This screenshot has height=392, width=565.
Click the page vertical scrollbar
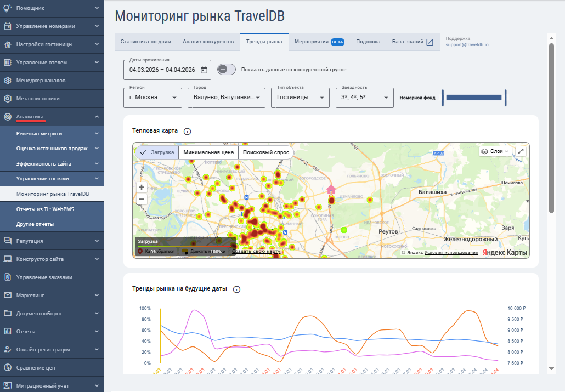551,128
